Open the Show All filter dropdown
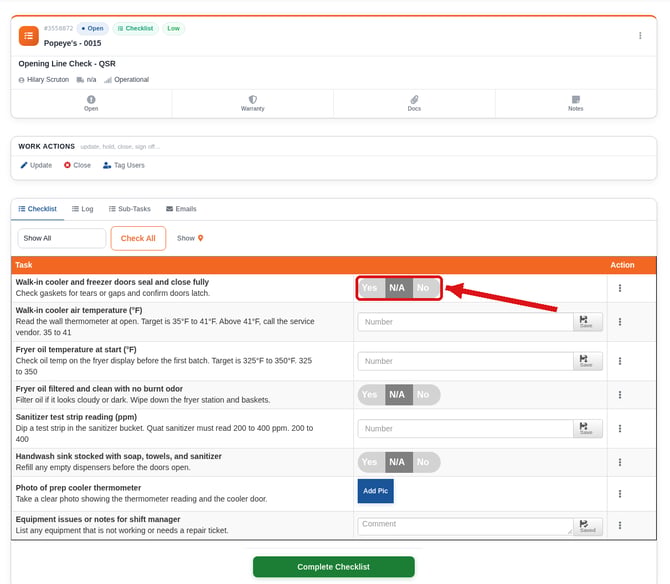670x584 pixels. coord(62,238)
